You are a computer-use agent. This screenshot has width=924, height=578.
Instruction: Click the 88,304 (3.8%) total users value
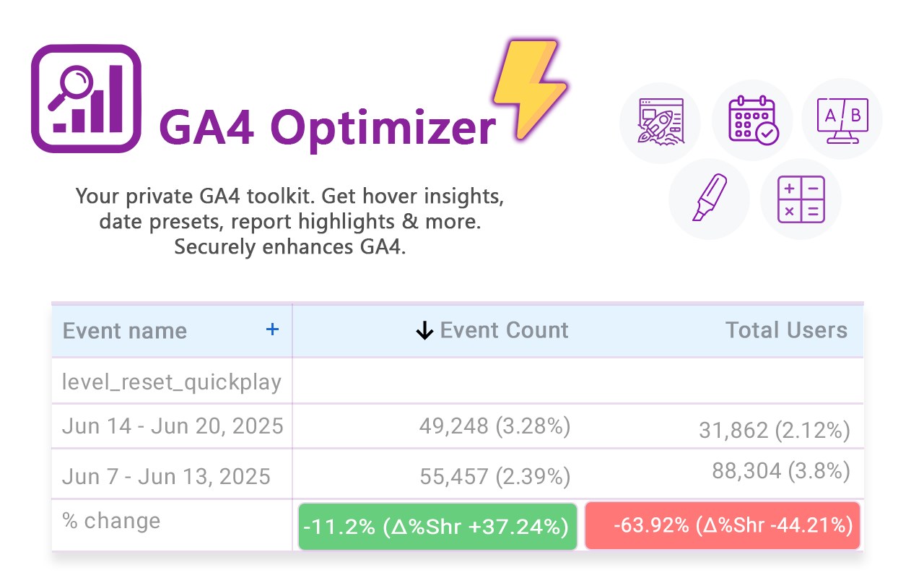(780, 471)
